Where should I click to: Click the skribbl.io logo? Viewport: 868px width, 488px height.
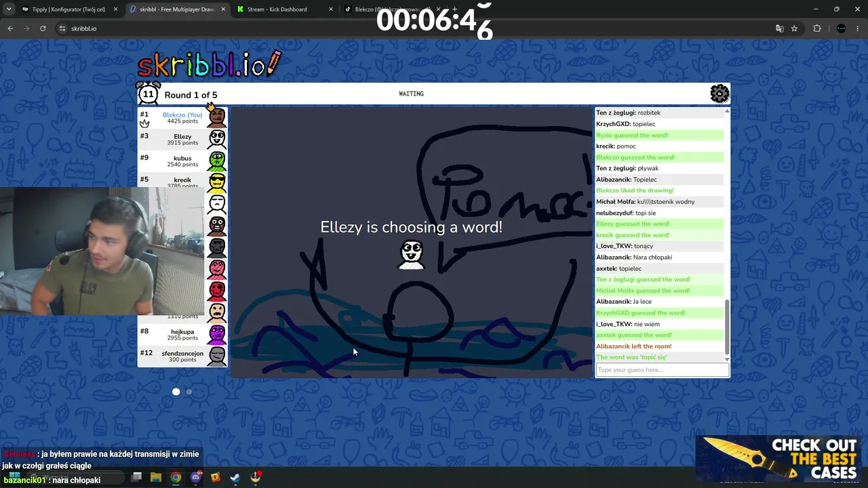click(209, 64)
